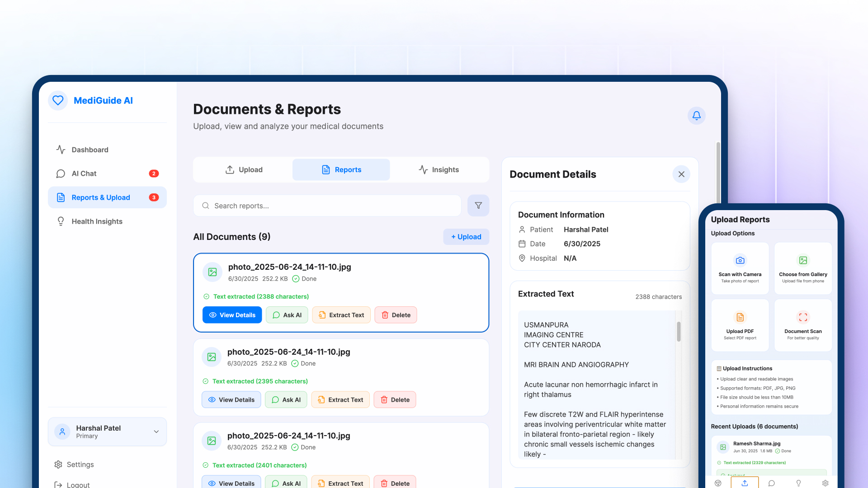
Task: Tap the Upload PDF icon
Action: tap(740, 317)
